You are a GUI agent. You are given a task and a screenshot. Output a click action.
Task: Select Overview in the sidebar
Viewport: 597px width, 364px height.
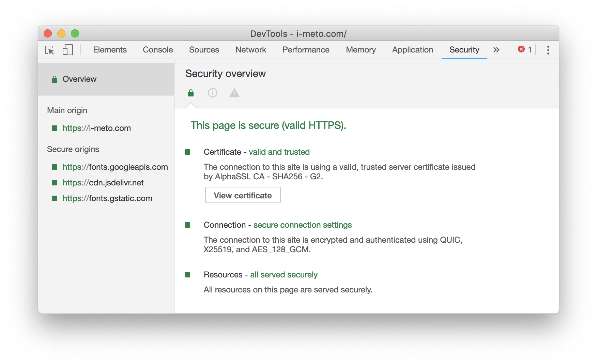(x=106, y=79)
